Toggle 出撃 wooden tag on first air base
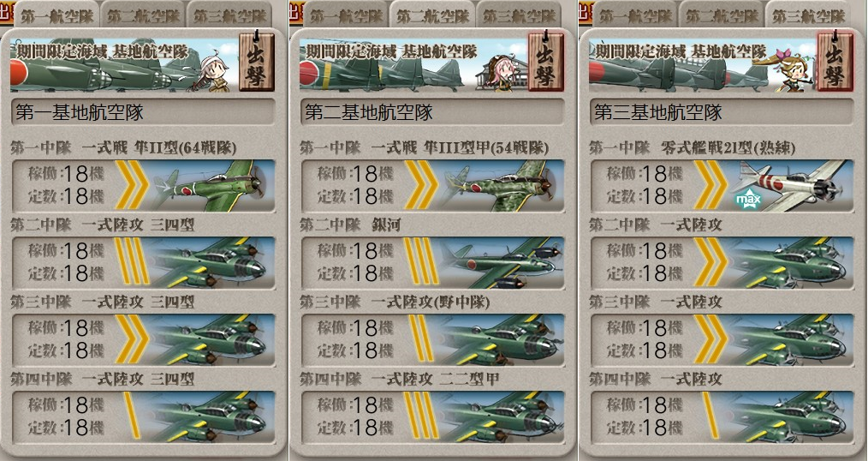868x461 pixels. click(256, 60)
